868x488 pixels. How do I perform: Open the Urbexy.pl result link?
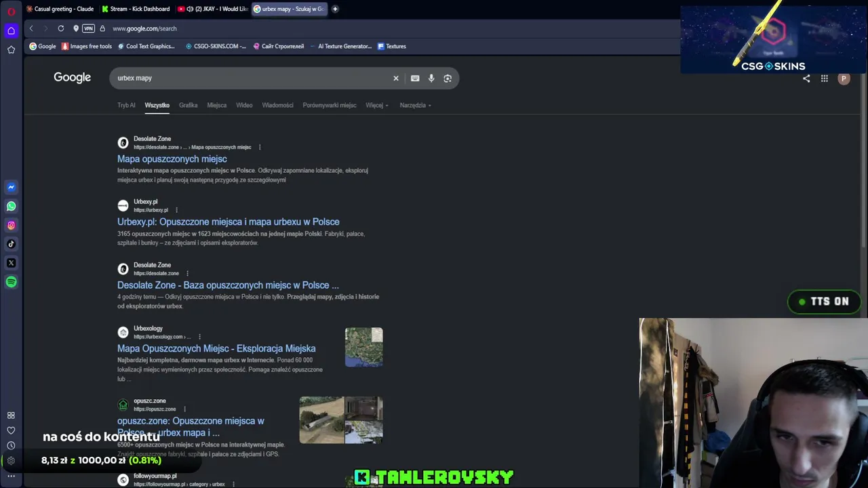coord(229,222)
